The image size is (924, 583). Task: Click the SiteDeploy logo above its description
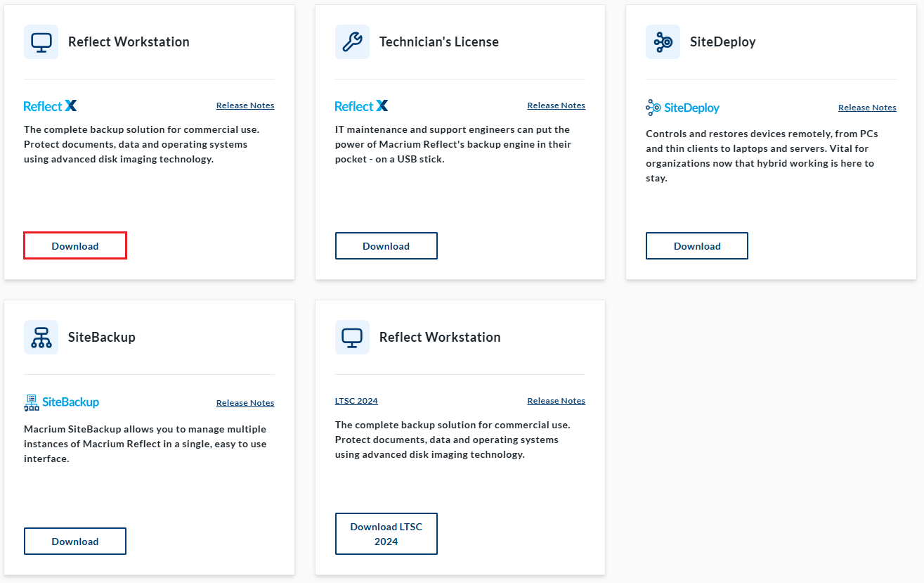click(682, 108)
